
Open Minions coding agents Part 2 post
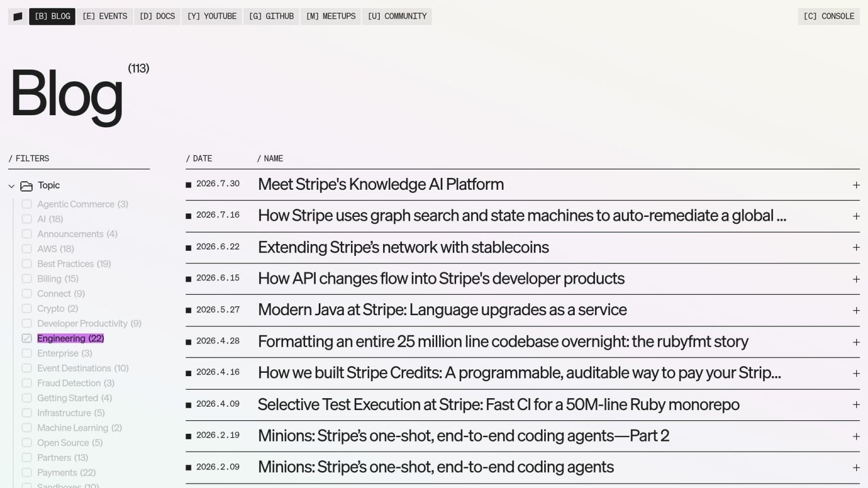click(463, 436)
